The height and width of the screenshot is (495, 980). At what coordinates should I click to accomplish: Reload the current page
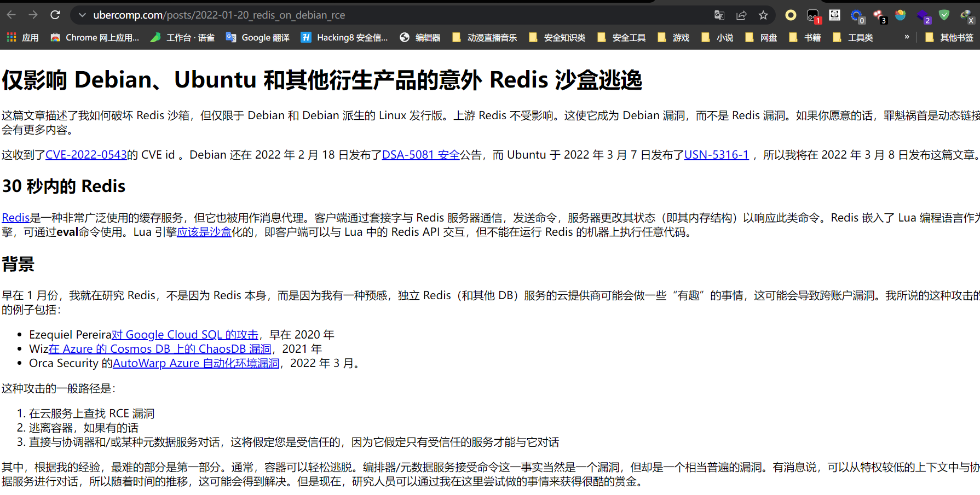pos(55,15)
